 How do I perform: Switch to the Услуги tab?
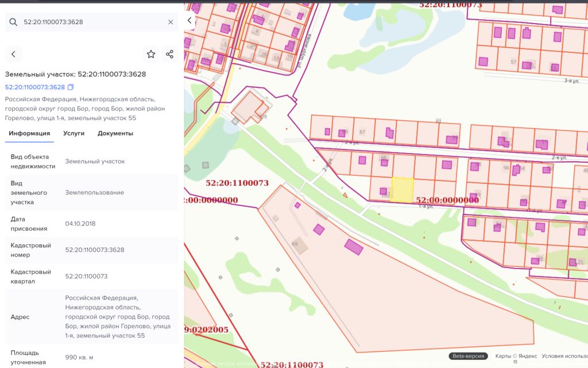click(x=73, y=133)
